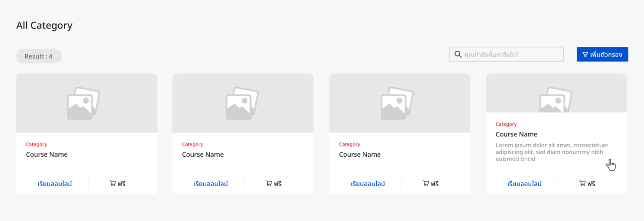This screenshot has height=221, width=644.
Task: Open the hovered fourth card's image
Action: point(555,100)
